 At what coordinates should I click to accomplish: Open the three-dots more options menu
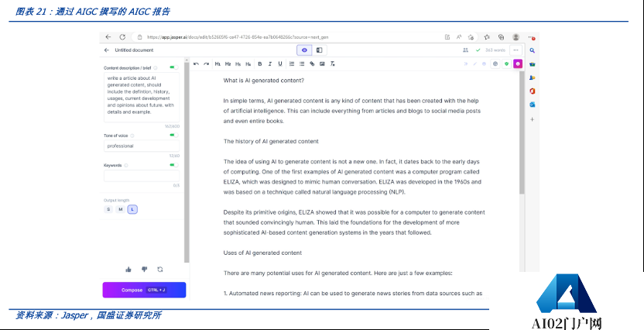(x=516, y=50)
